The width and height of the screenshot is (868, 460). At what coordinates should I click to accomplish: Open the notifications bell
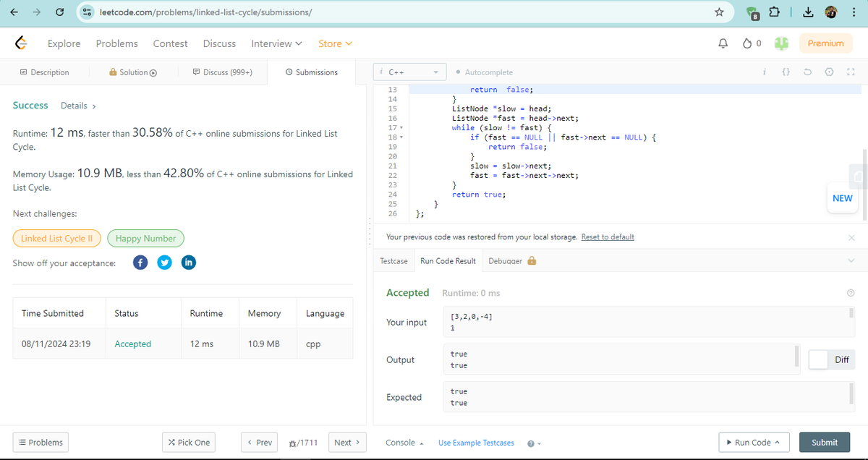click(x=722, y=43)
